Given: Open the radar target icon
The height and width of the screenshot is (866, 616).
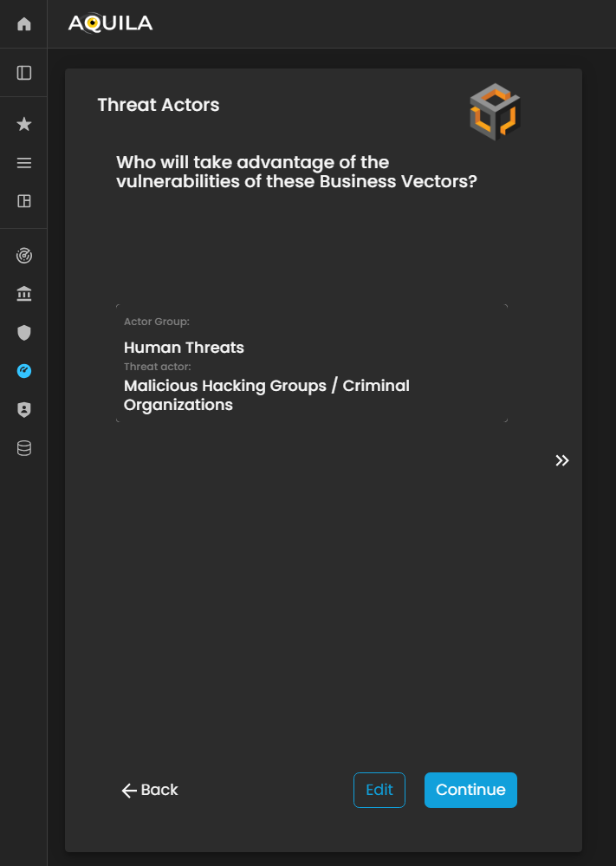Looking at the screenshot, I should coord(24,256).
